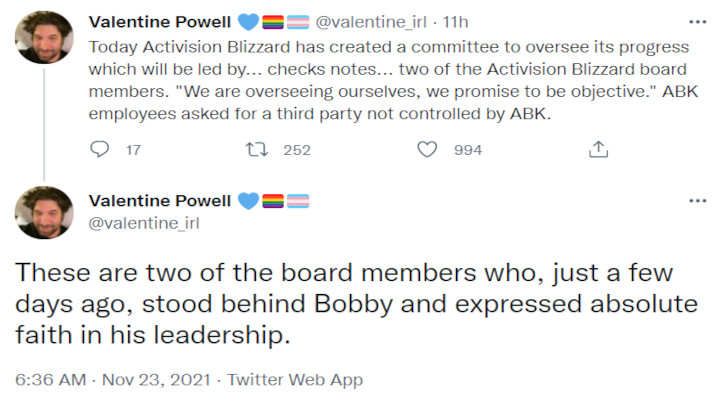Viewport: 720px width, 405px height.
Task: Click the reply icon on first tweet
Action: [99, 150]
